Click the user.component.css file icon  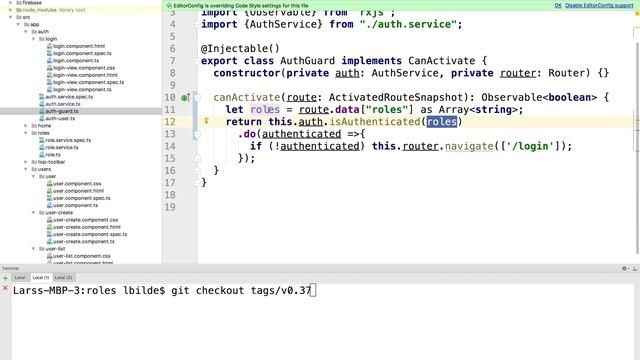(x=49, y=184)
